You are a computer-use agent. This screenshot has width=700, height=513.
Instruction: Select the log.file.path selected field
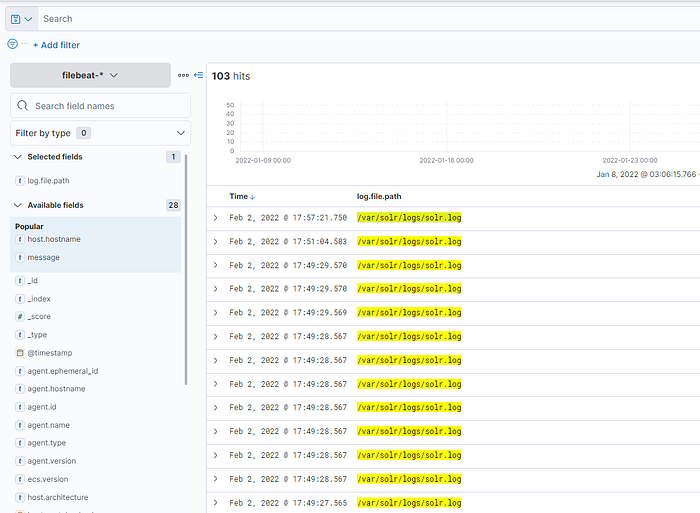click(x=48, y=181)
